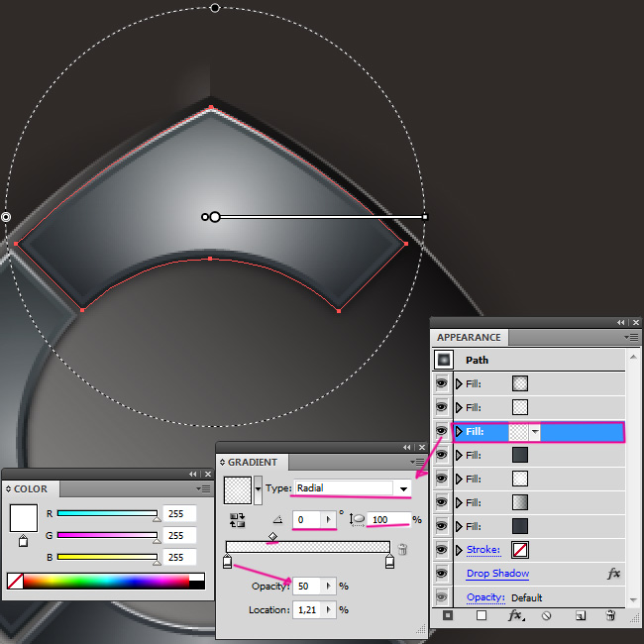Open the gradient Type dropdown
The width and height of the screenshot is (644, 644).
click(x=402, y=488)
